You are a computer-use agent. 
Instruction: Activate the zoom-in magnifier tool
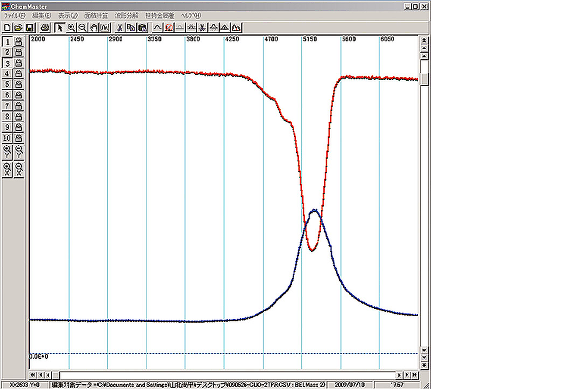[x=71, y=27]
